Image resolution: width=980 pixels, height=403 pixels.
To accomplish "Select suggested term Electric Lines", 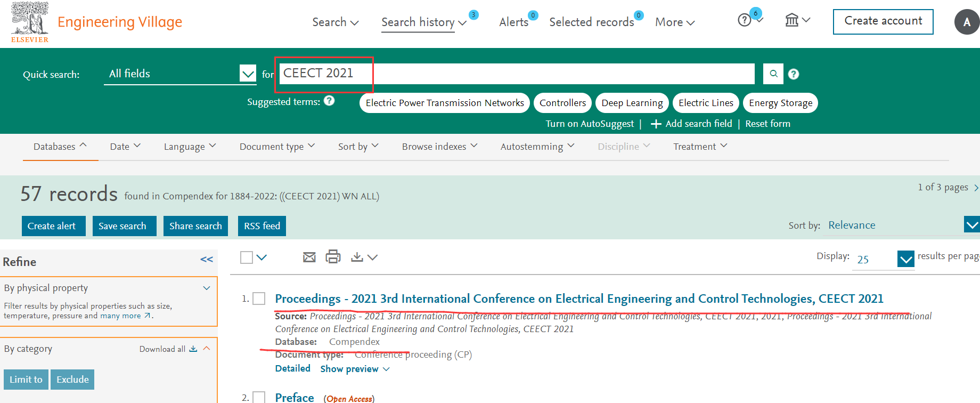I will [706, 103].
